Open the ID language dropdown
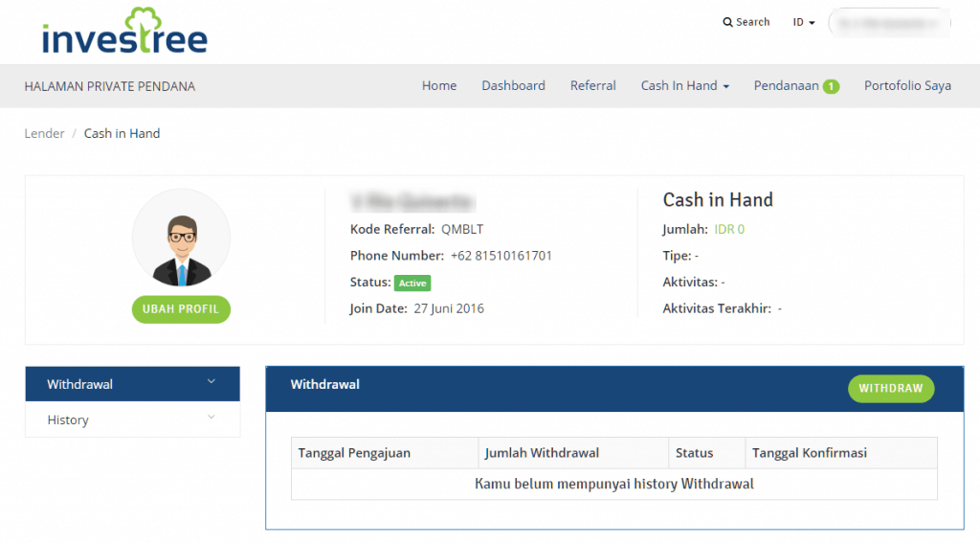The image size is (980, 544). point(804,23)
